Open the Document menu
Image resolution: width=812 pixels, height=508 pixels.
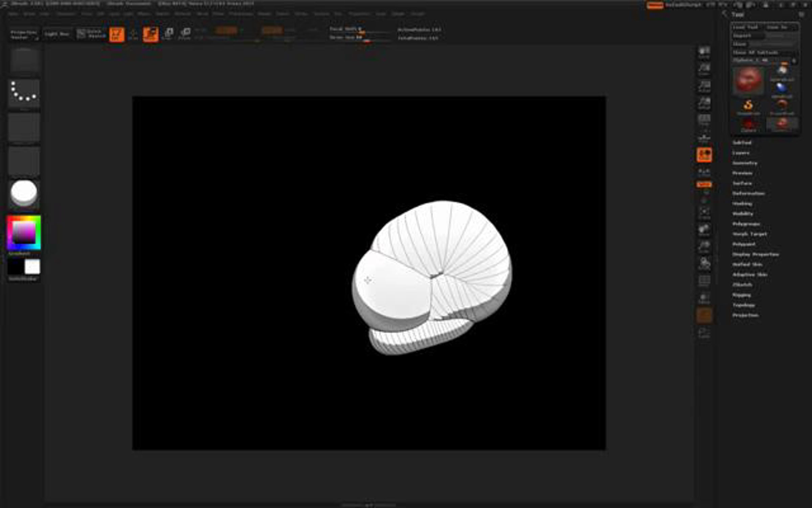pos(66,14)
